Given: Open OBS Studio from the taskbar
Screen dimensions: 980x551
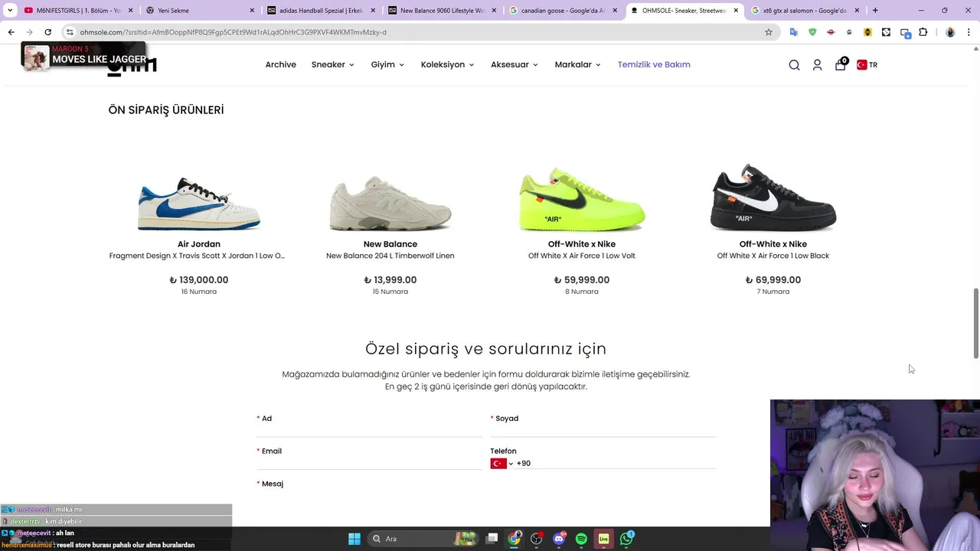Looking at the screenshot, I should (537, 539).
